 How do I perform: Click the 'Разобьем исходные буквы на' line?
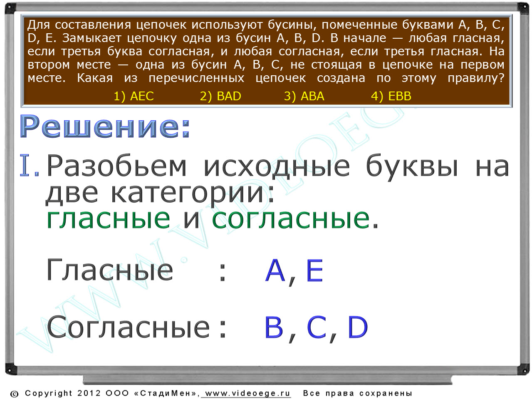click(x=278, y=166)
